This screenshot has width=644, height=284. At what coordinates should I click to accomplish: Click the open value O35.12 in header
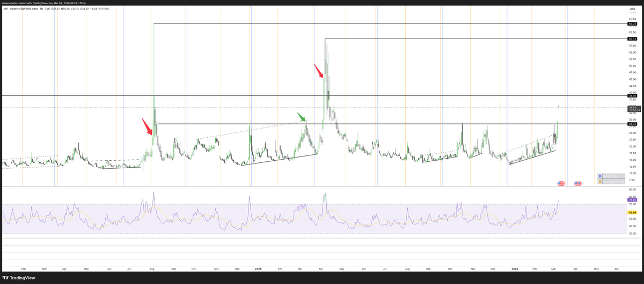point(55,9)
